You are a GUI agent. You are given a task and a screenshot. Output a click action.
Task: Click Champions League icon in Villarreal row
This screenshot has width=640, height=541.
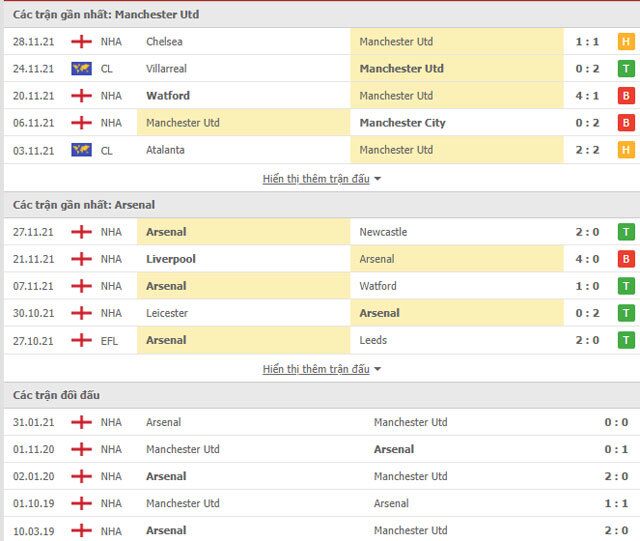81,69
